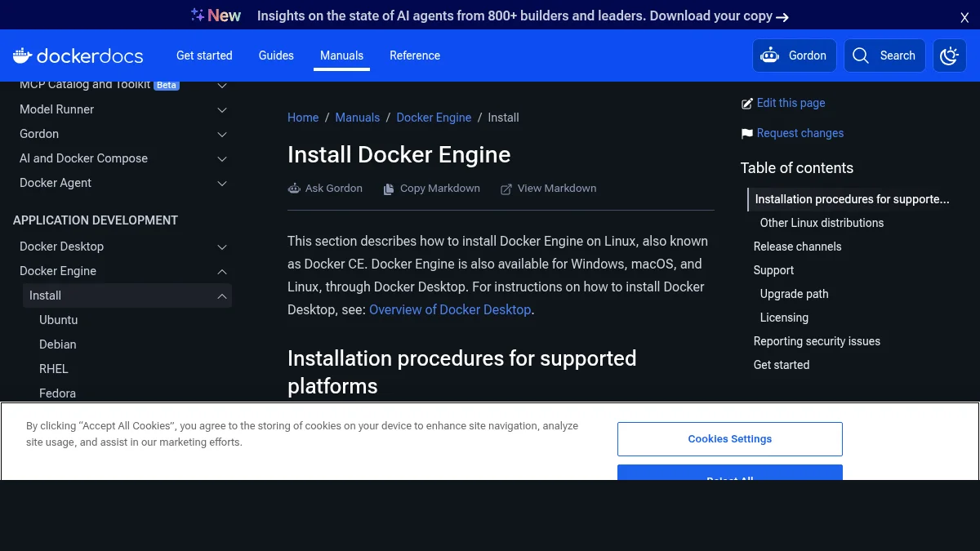
Task: Jump to Support in table of contents
Action: [x=773, y=270]
